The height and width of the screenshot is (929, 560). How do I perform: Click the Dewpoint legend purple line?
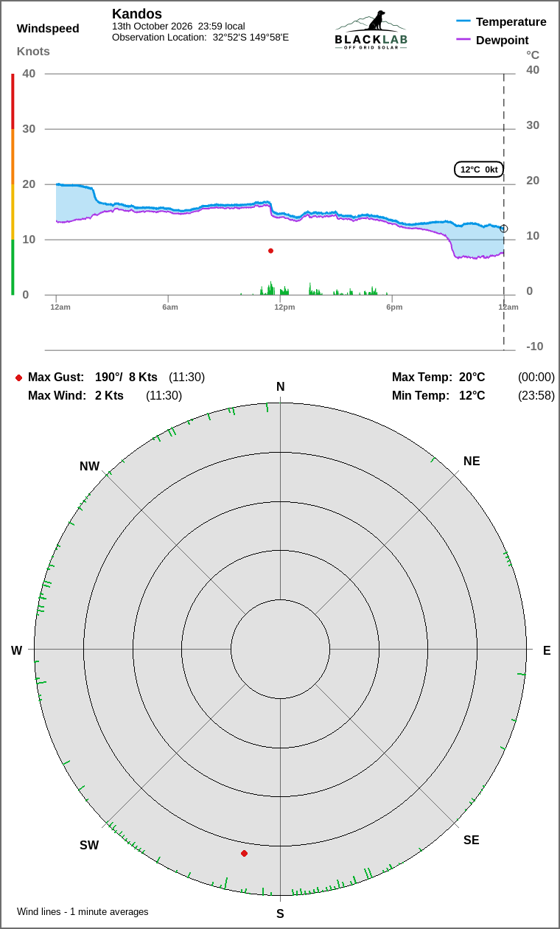[x=463, y=39]
